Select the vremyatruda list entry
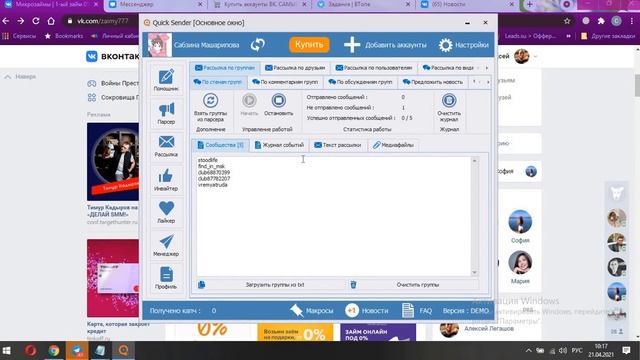640x360 pixels. point(213,184)
